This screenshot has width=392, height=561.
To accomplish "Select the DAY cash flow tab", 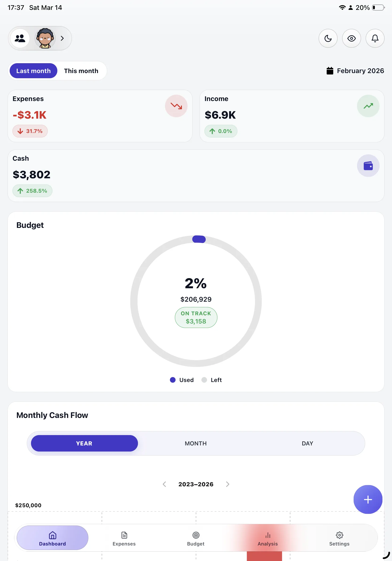I will tap(307, 444).
